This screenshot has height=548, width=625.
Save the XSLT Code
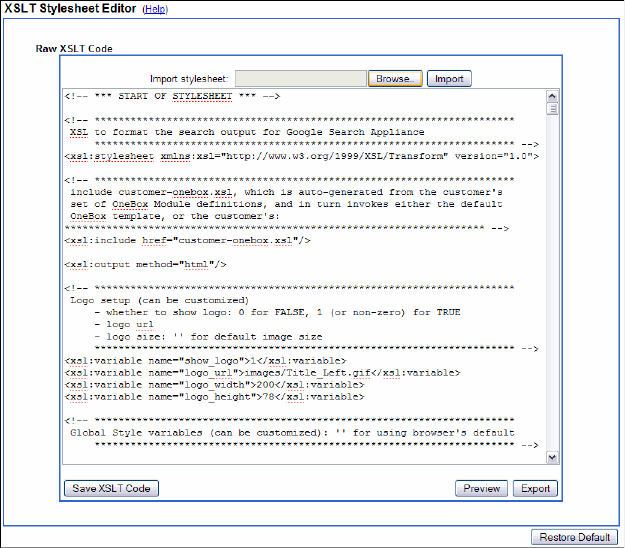pos(111,488)
